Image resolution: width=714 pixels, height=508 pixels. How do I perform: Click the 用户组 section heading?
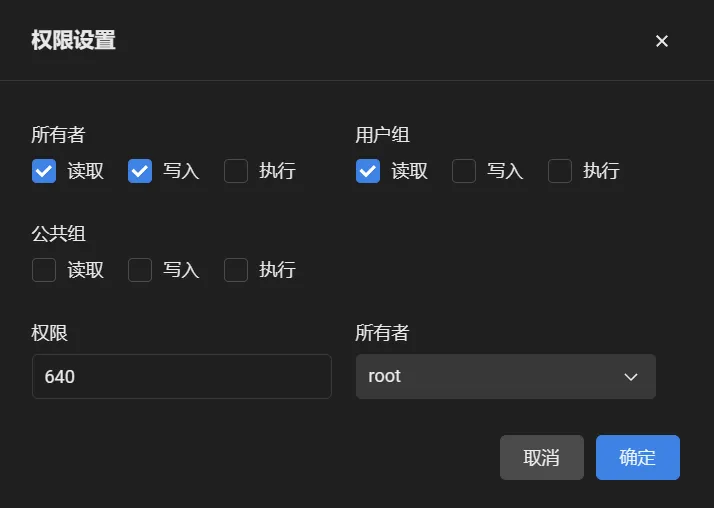382,135
